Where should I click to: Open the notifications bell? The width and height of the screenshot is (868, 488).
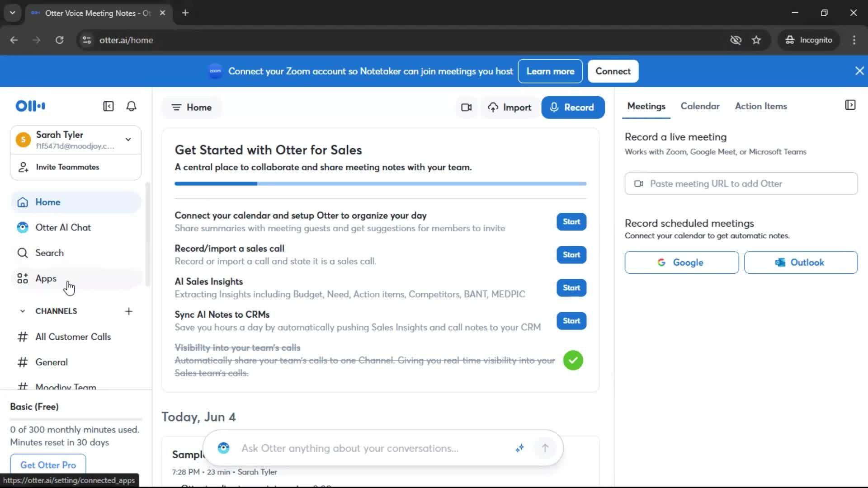131,106
